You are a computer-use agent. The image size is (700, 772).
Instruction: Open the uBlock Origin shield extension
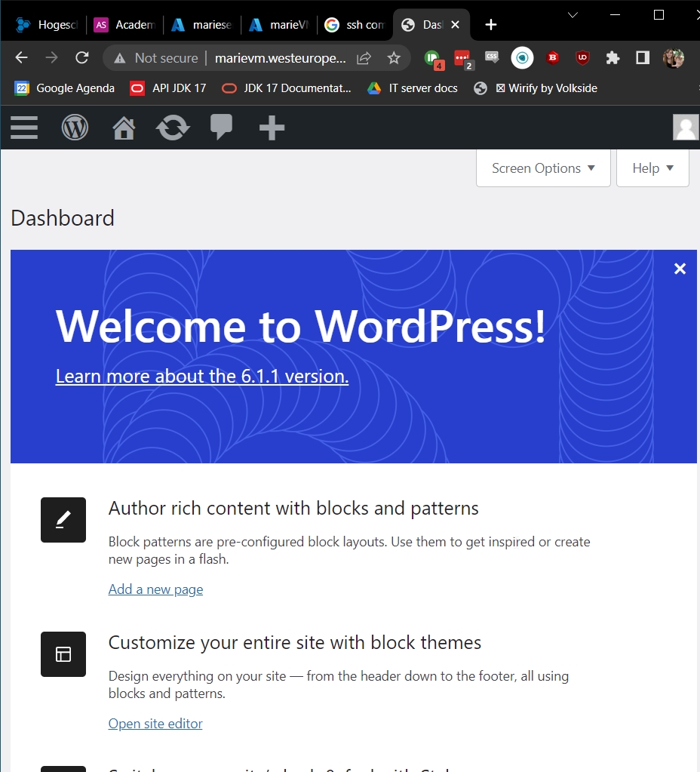pos(583,58)
